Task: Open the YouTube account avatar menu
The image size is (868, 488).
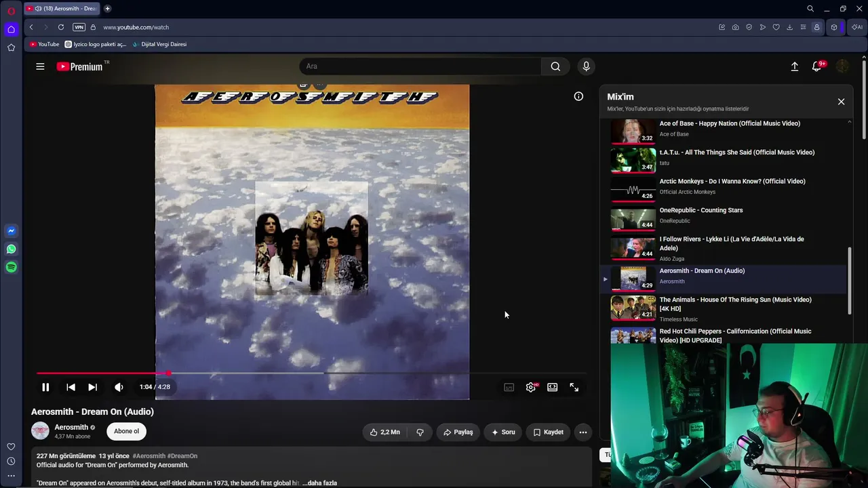Action: (842, 66)
